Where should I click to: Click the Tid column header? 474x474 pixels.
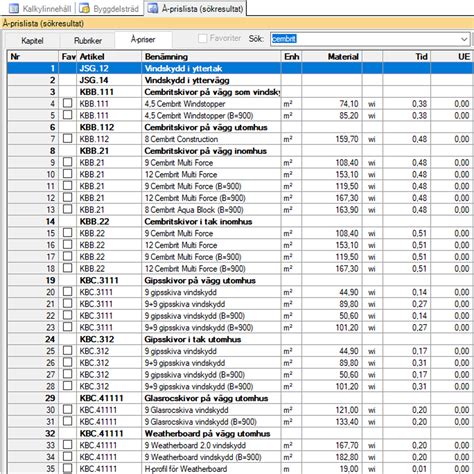tap(407, 57)
